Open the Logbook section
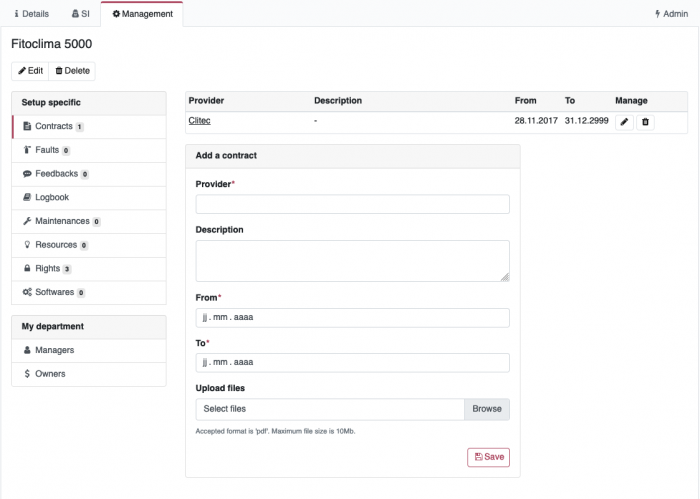The image size is (700, 499). tap(51, 197)
